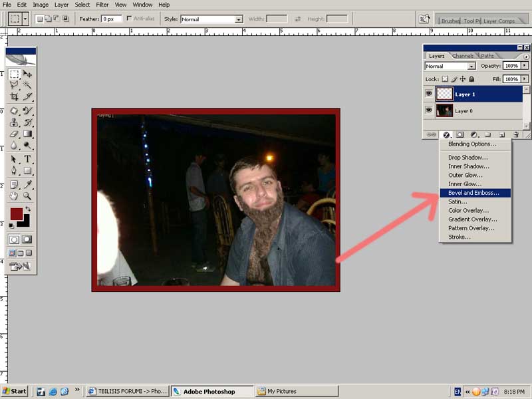Click Create new layer icon

point(502,135)
